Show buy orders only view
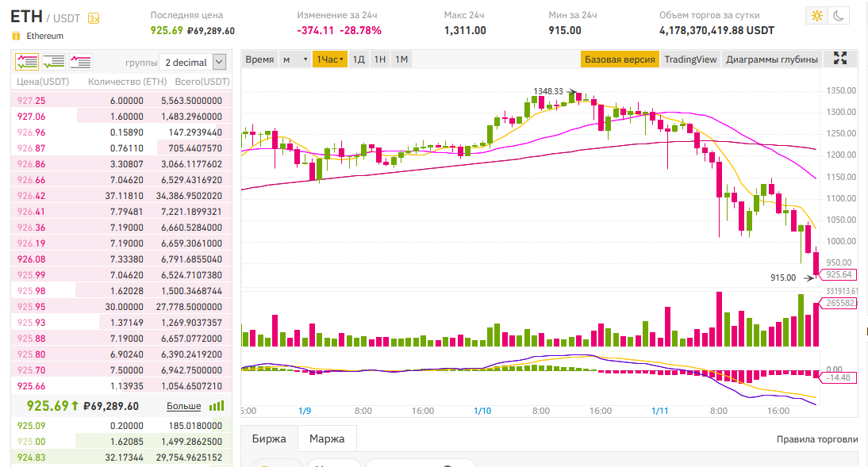This screenshot has width=868, height=467. coord(54,61)
